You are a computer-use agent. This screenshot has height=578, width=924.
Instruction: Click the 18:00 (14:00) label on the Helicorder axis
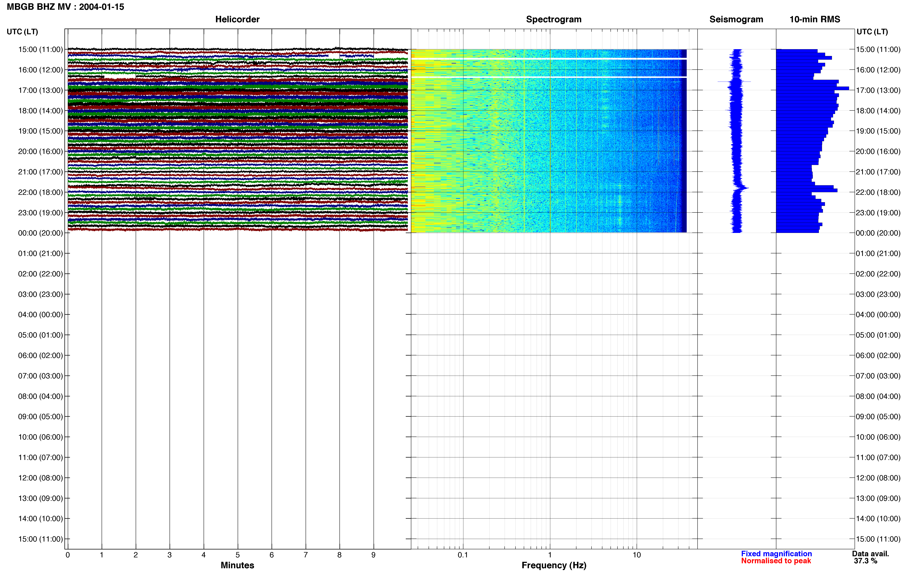[x=40, y=111]
